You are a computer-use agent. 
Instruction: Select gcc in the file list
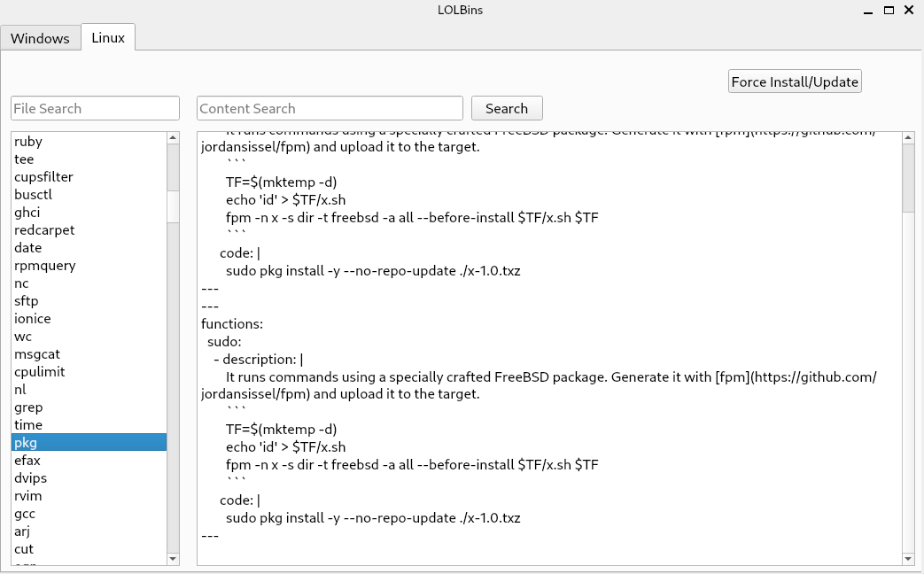tap(89, 513)
